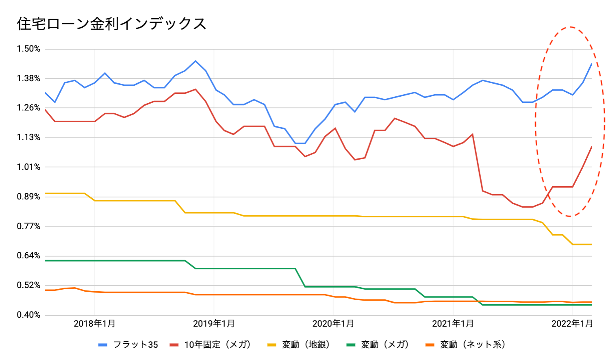Click the 2021年1月 x-axis label
The image size is (608, 364).
(453, 324)
